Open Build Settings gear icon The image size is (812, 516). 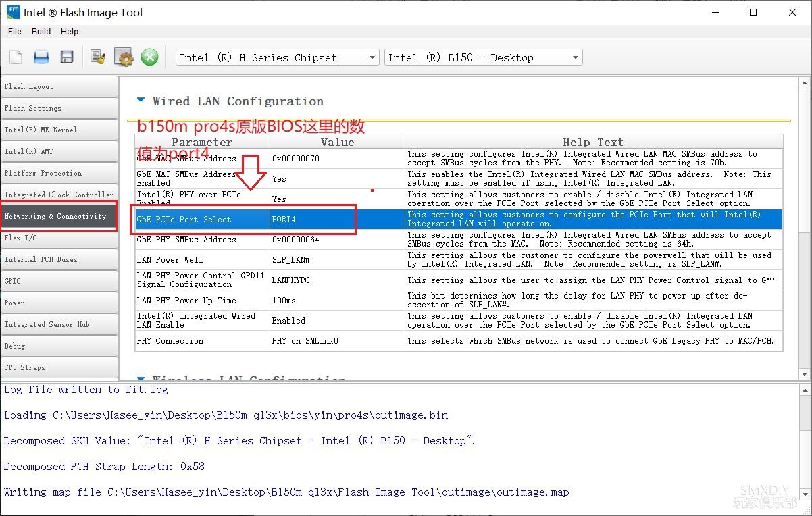pyautogui.click(x=124, y=57)
